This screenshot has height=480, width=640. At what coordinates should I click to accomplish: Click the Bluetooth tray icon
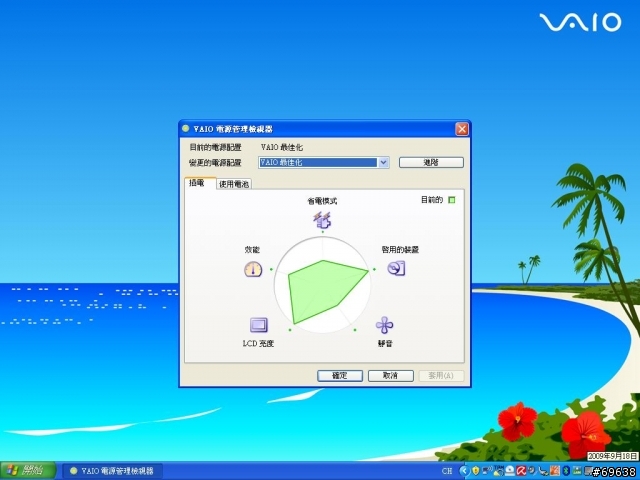(566, 471)
